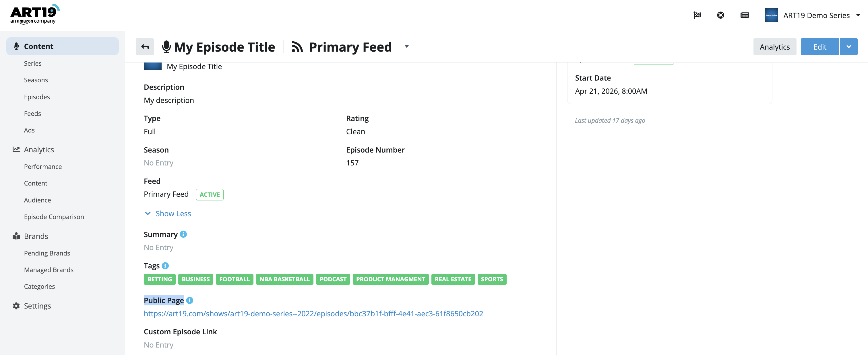The height and width of the screenshot is (355, 868).
Task: Expand the Primary Feed dropdown arrow
Action: [x=406, y=47]
